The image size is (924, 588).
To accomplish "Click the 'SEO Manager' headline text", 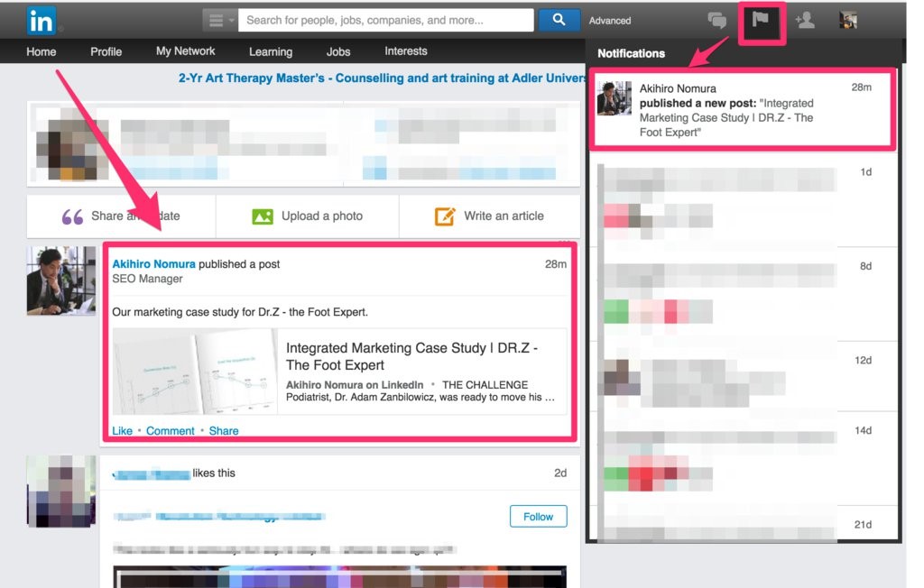I will (147, 279).
